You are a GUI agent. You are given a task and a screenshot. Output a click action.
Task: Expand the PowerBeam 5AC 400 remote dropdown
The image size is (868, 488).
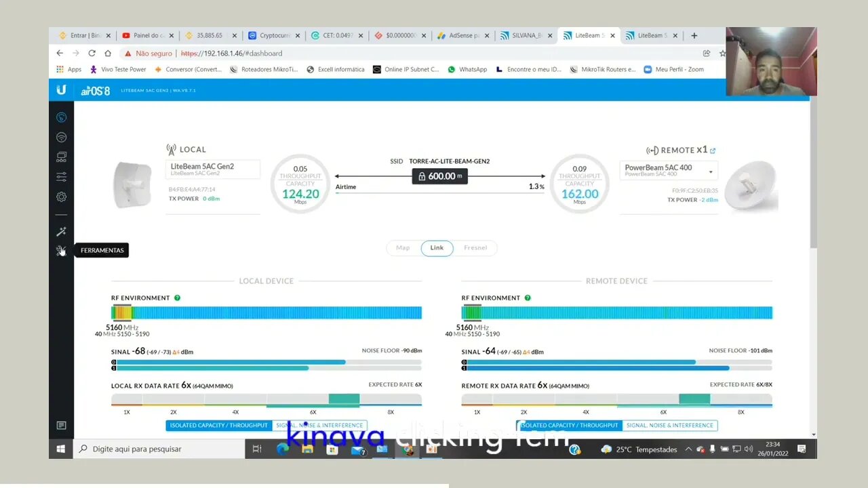[669, 170]
